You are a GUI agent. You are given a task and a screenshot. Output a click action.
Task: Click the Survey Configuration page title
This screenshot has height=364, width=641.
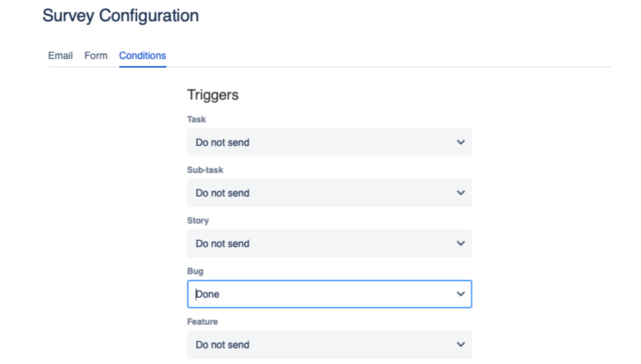click(120, 15)
